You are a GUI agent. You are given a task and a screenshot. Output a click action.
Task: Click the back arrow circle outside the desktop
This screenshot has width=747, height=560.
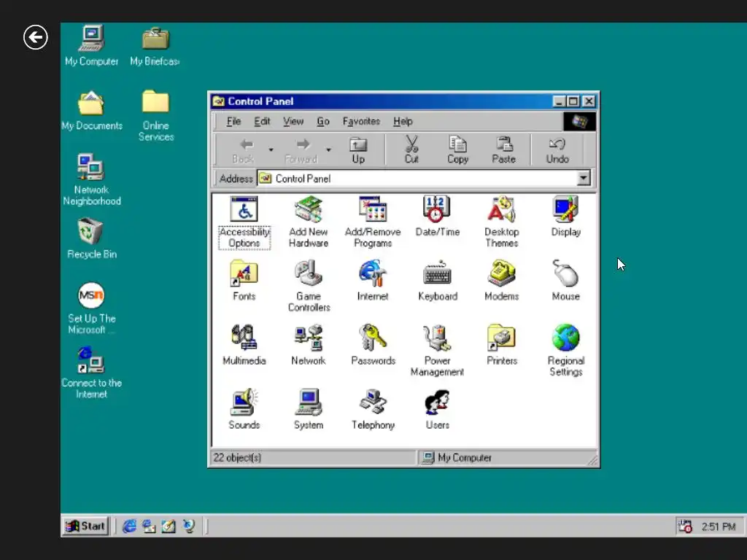pos(35,37)
